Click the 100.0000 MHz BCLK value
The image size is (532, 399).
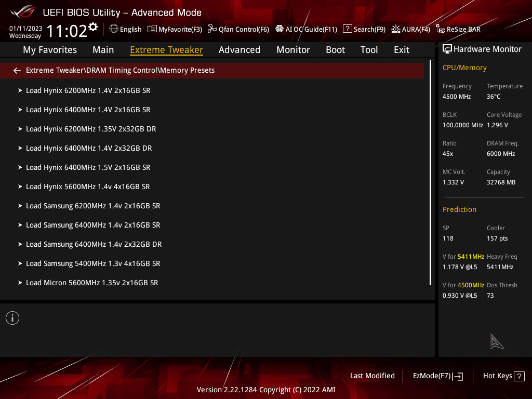pyautogui.click(x=463, y=125)
